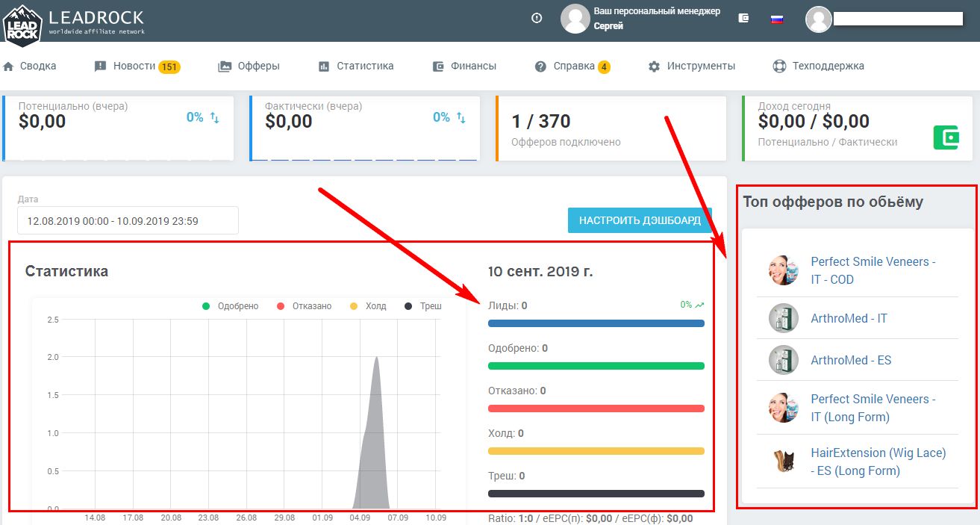Click the ArthroMed - ES product thumbnail
Image resolution: width=980 pixels, height=525 pixels.
pos(784,360)
